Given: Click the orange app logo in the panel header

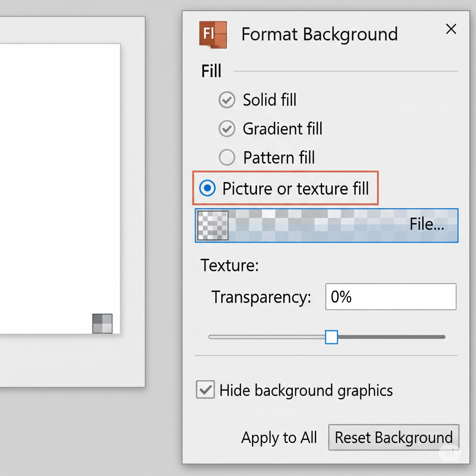Looking at the screenshot, I should coord(212,34).
